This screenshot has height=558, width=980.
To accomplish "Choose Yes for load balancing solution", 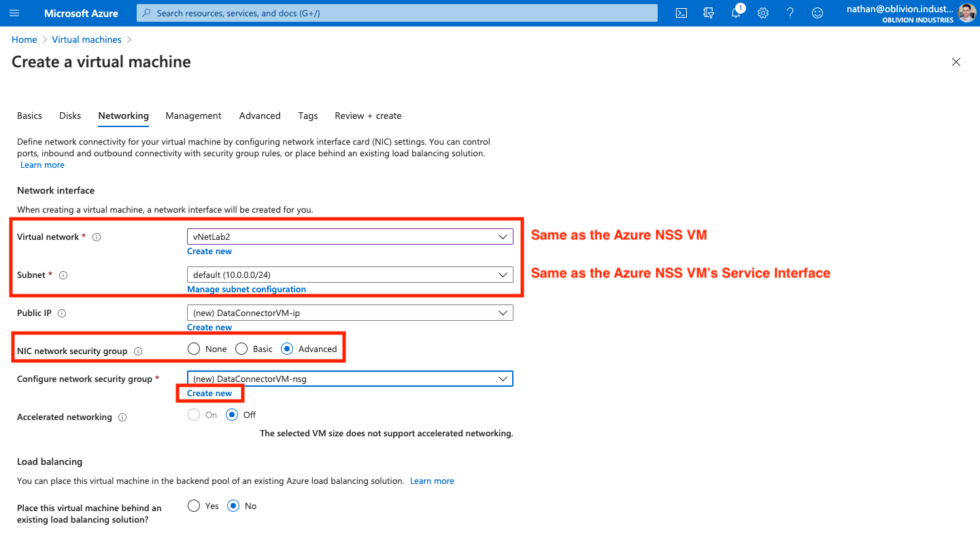I will coord(195,506).
